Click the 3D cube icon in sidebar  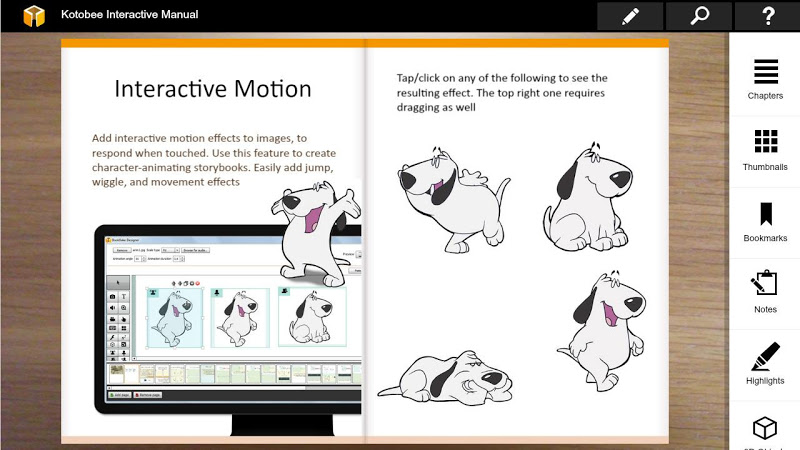765,428
